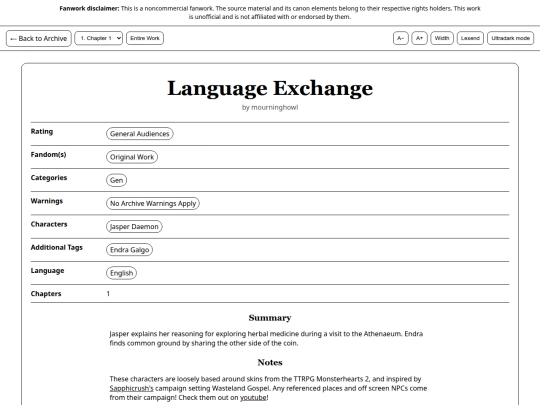This screenshot has width=540, height=405.
Task: Open the Legend button
Action: (470, 38)
